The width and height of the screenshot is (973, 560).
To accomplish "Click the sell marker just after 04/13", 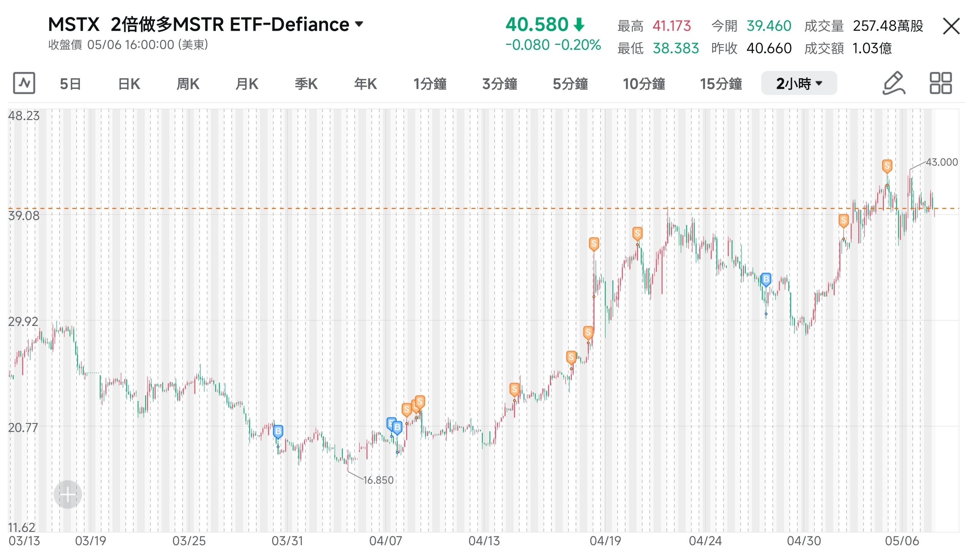I will 514,390.
